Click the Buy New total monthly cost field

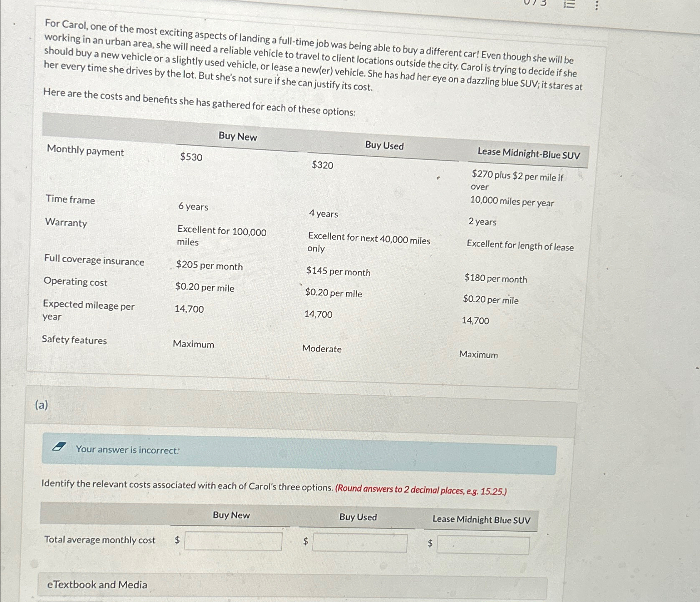233,541
